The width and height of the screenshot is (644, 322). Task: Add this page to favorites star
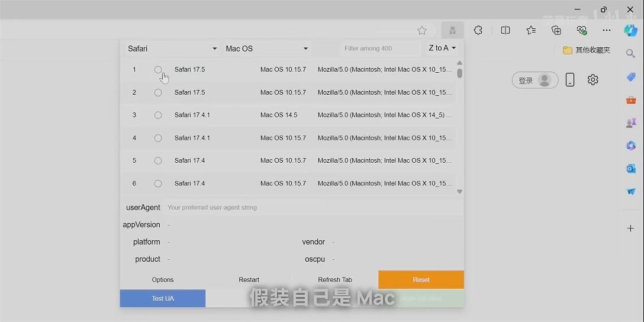(x=422, y=30)
